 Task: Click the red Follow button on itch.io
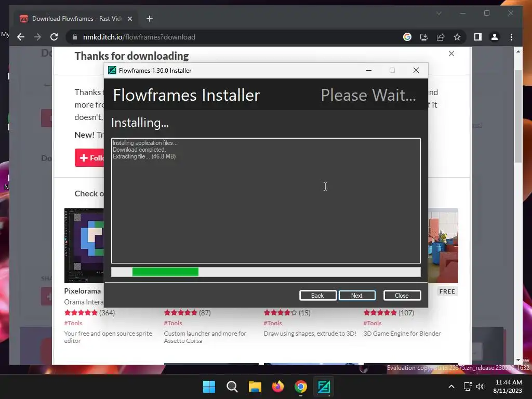click(89, 158)
